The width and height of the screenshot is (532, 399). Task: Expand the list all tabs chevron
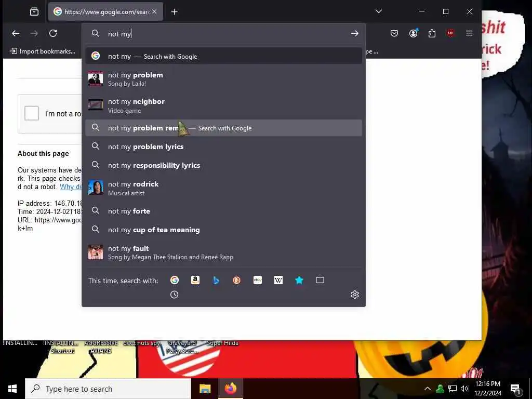point(379,11)
